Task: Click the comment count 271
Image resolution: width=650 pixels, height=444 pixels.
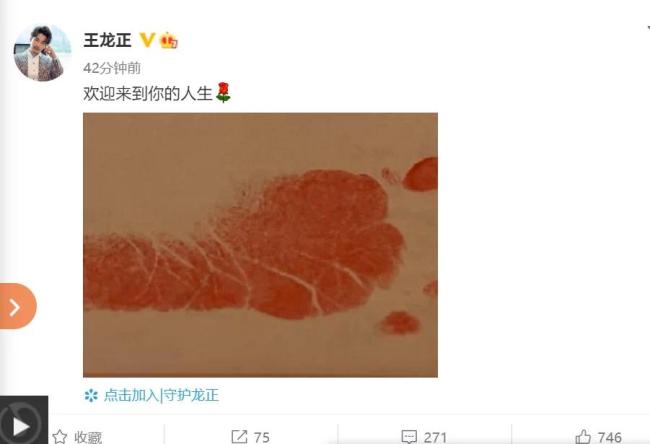Action: [x=435, y=437]
